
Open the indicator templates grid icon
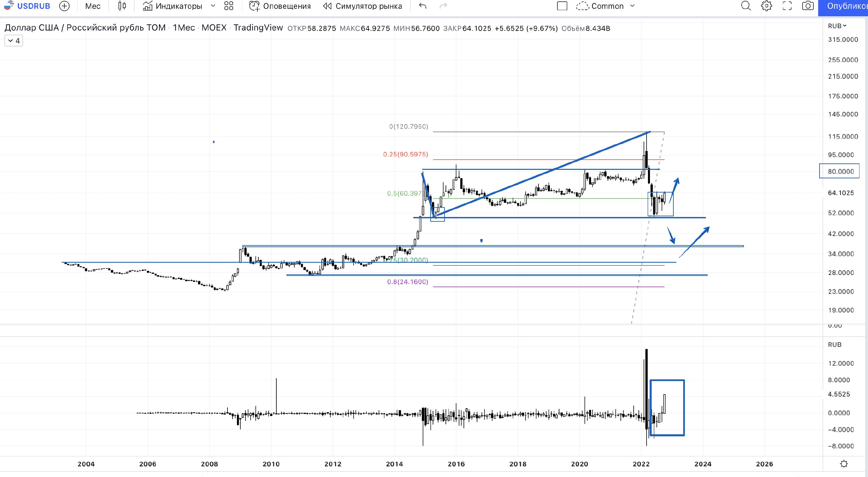(x=229, y=6)
